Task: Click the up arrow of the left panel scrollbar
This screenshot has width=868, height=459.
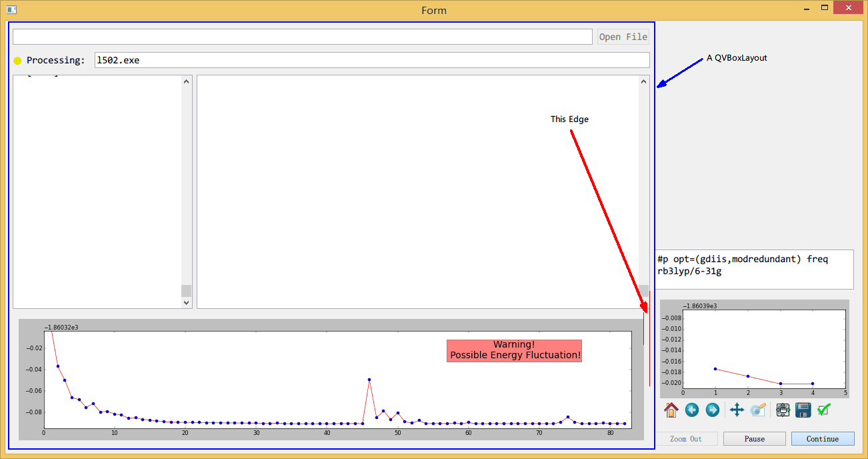Action: click(186, 81)
